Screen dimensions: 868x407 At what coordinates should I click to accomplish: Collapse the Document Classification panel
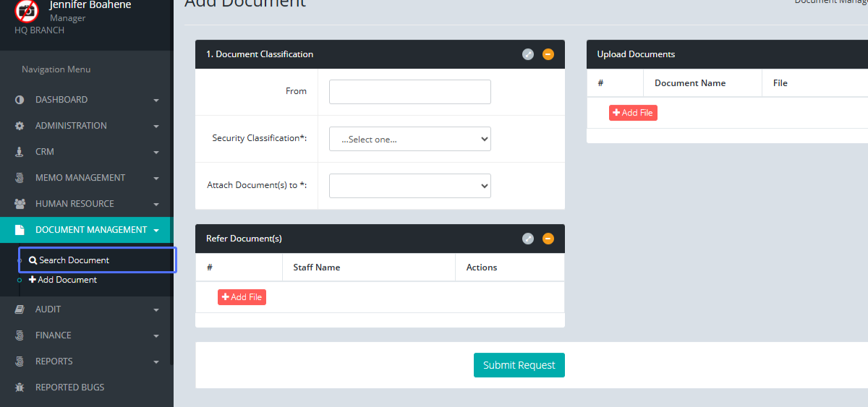tap(548, 54)
